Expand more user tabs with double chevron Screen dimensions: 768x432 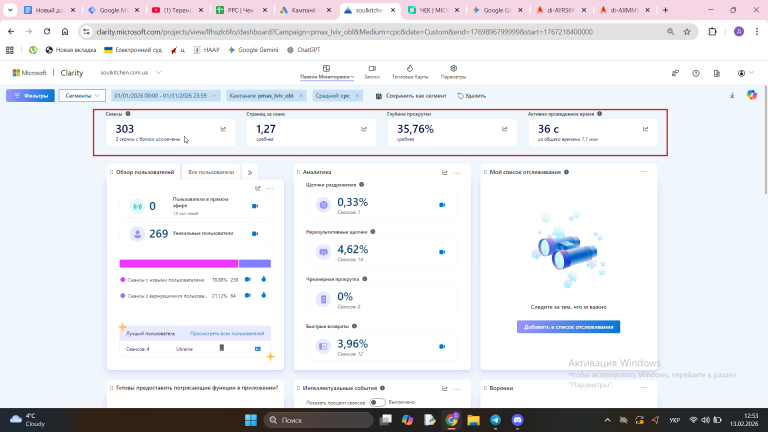(x=250, y=172)
